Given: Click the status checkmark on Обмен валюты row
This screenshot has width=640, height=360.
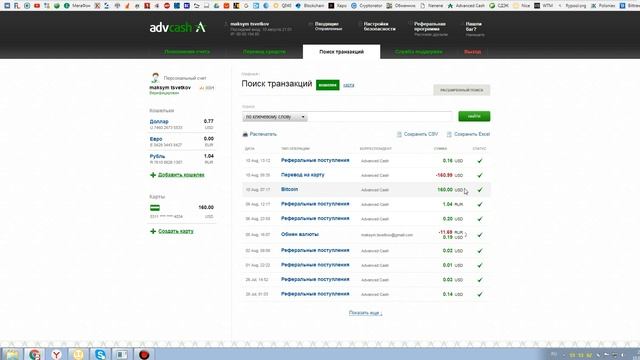Looking at the screenshot, I should (480, 235).
